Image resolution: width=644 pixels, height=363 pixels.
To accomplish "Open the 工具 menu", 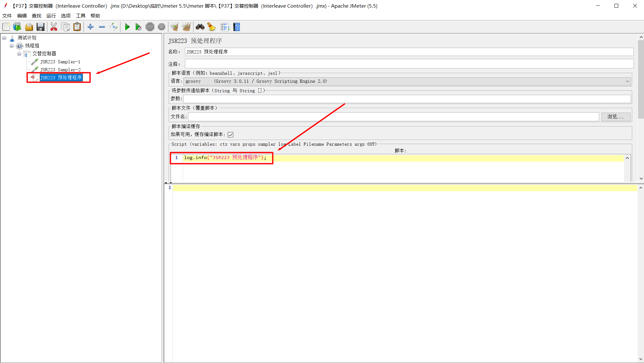I will coord(81,16).
